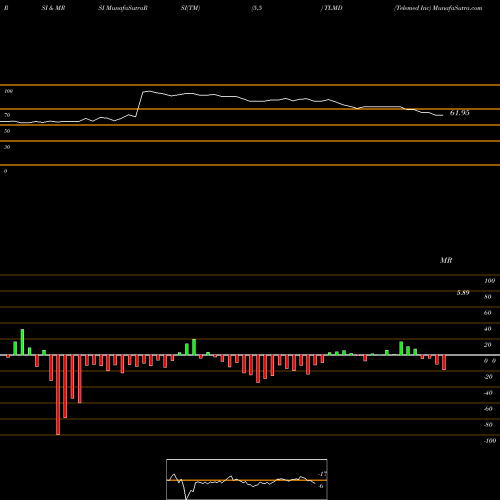500x500 pixels.
Task: Click the MR value label 5.89
Action: coord(463,293)
